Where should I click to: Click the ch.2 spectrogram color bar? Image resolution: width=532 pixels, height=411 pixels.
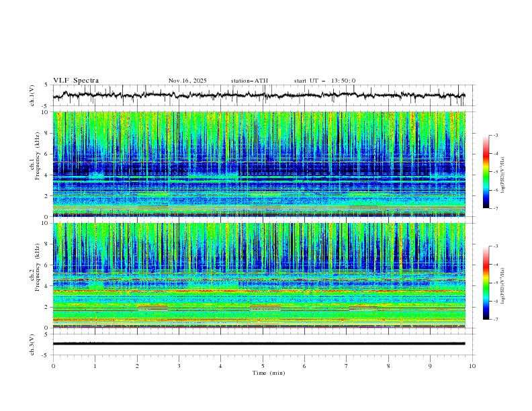(x=486, y=283)
